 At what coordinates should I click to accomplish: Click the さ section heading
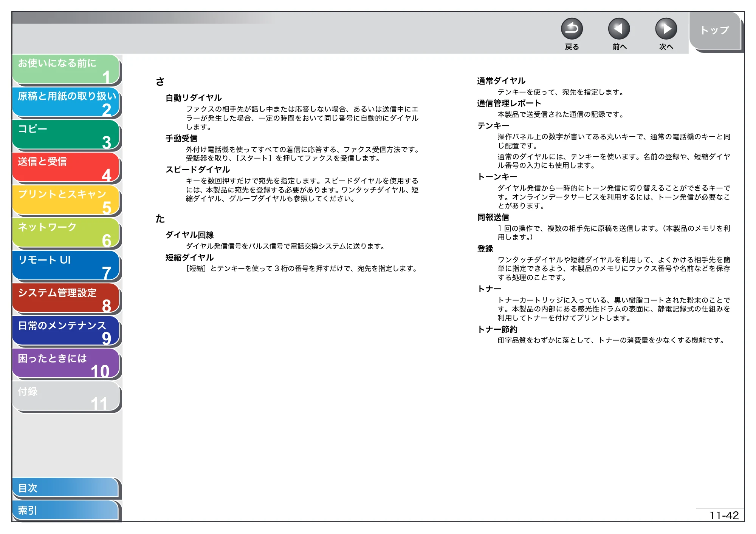pyautogui.click(x=160, y=82)
